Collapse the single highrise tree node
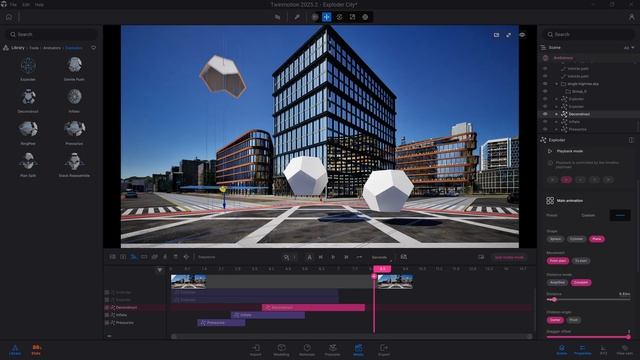The image size is (640, 360). tap(556, 84)
